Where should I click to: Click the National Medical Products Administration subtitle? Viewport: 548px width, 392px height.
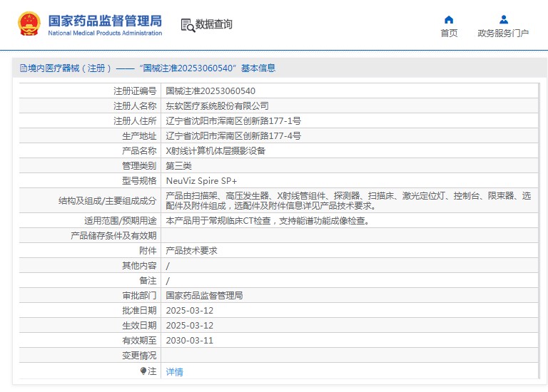[105, 33]
